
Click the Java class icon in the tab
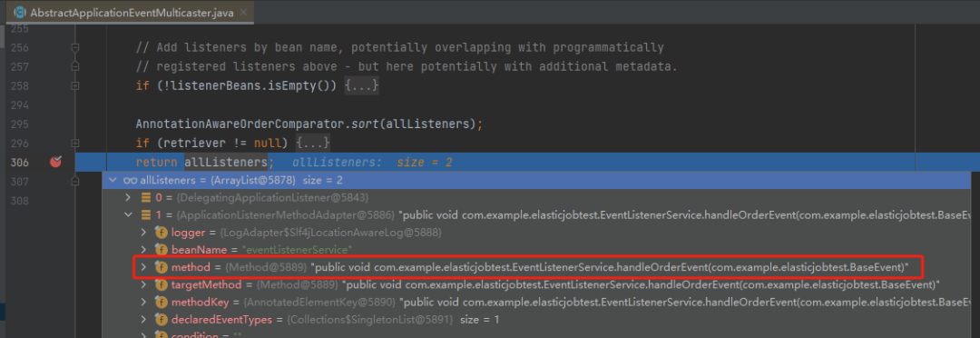20,13
